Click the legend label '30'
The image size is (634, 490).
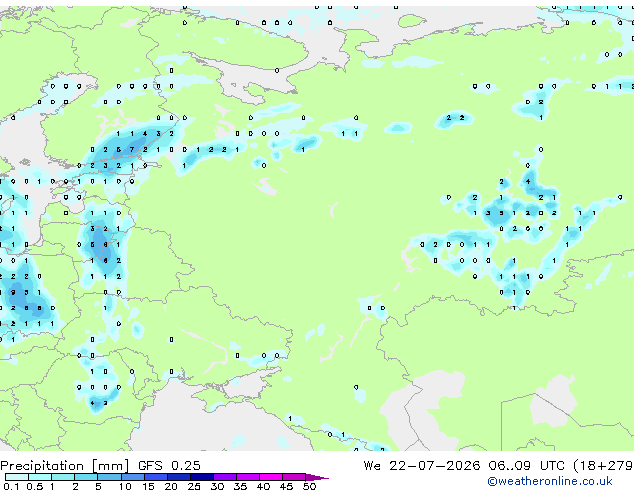tap(217, 486)
